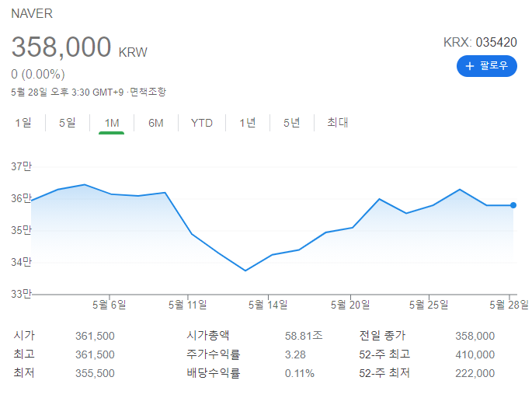Screen dimensions: 532x398
Task: Click the 팔로우 follow button
Action: (486, 66)
